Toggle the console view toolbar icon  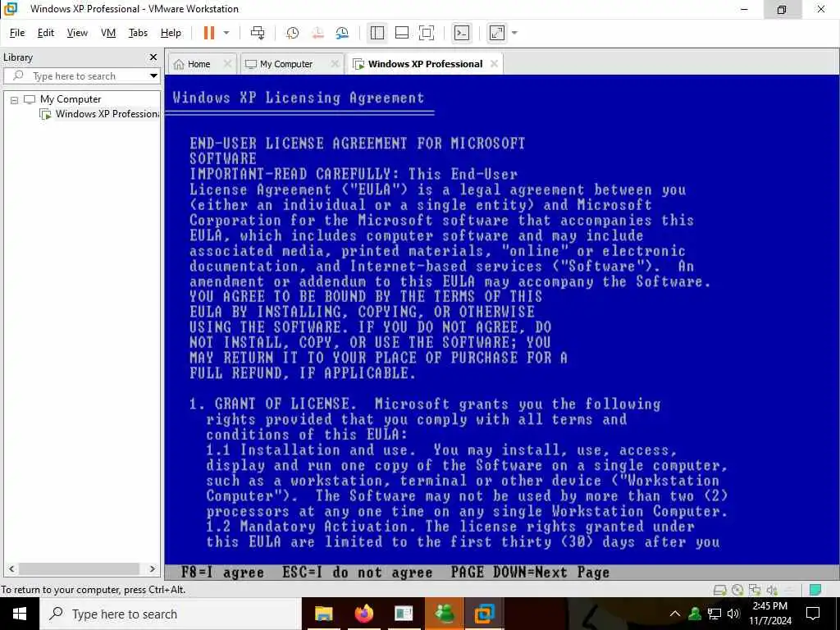click(x=461, y=33)
